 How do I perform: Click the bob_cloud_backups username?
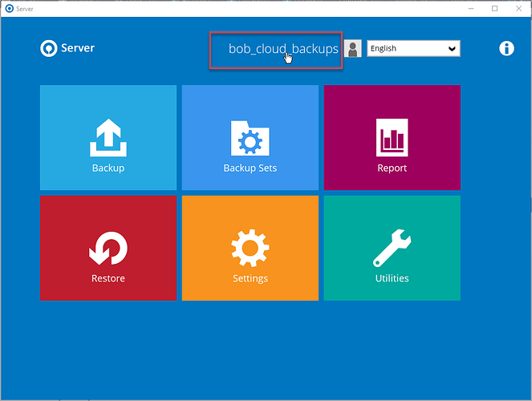[282, 49]
